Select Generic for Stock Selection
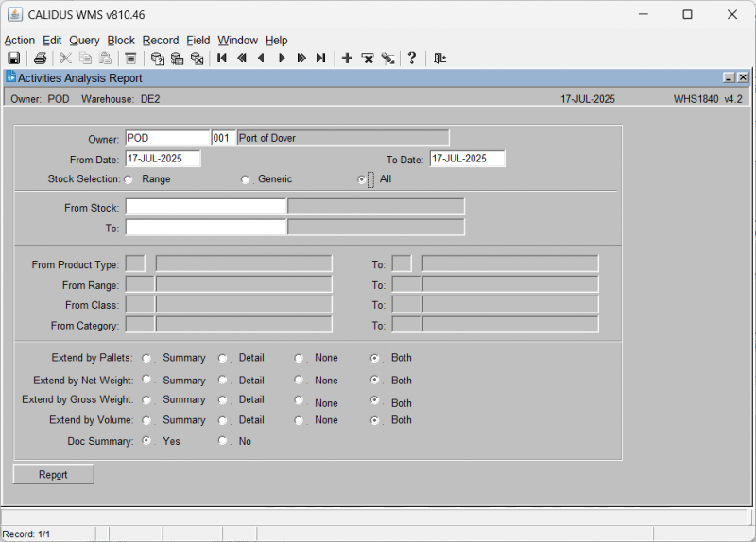Screen dimensions: 756x542 click(245, 179)
